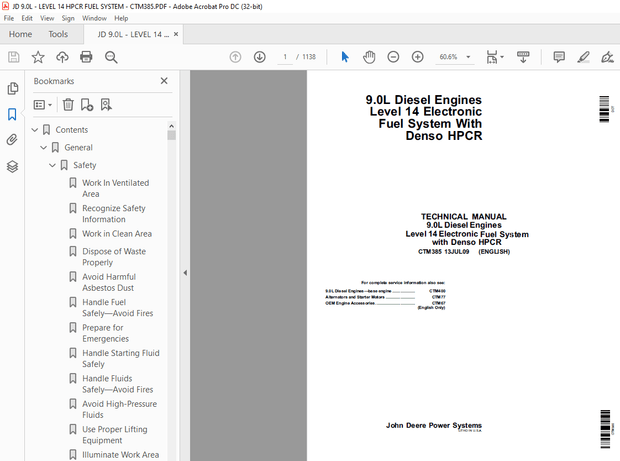Zoom in with plus button
This screenshot has width=620, height=461.
(x=418, y=57)
